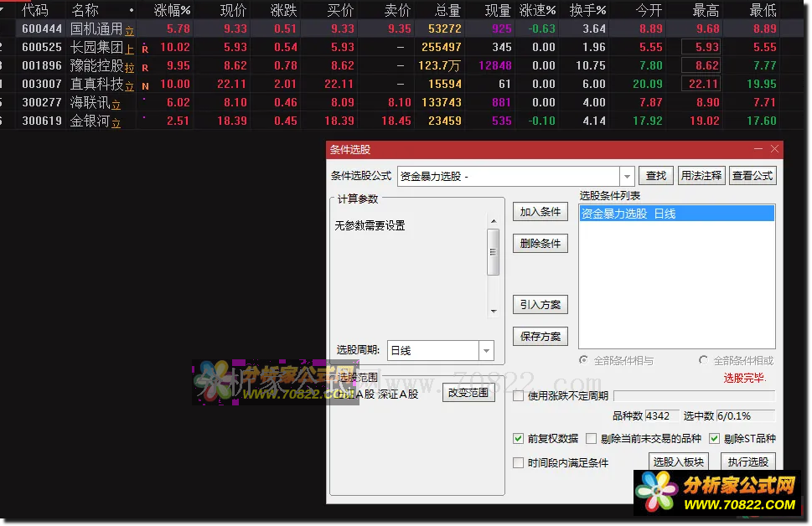Click the 拉 tag icon after 豫能控股

[x=129, y=68]
